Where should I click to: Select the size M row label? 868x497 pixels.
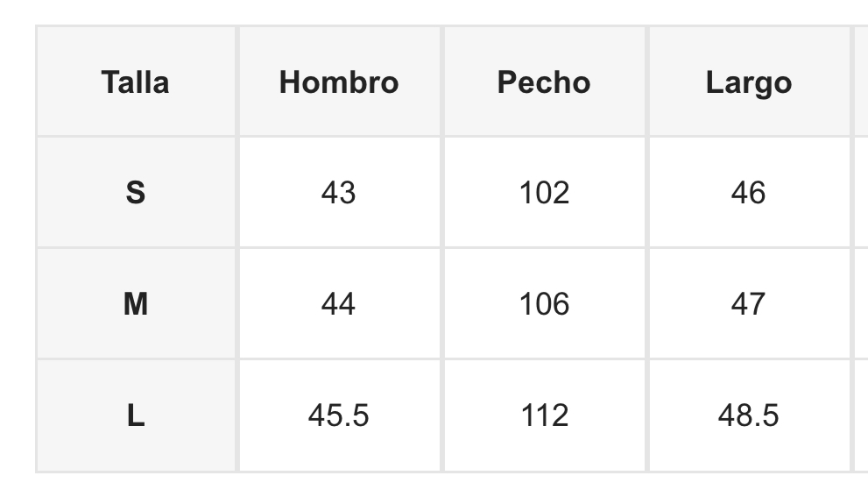point(135,304)
